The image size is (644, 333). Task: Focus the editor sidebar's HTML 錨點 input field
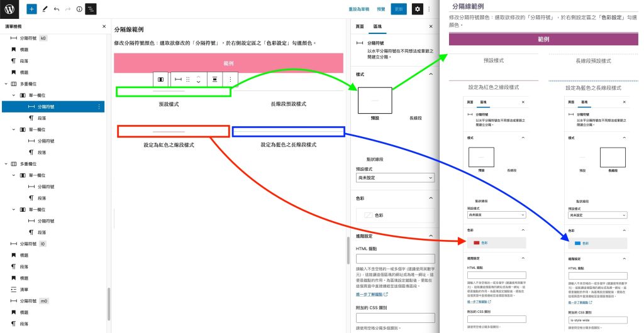click(395, 259)
